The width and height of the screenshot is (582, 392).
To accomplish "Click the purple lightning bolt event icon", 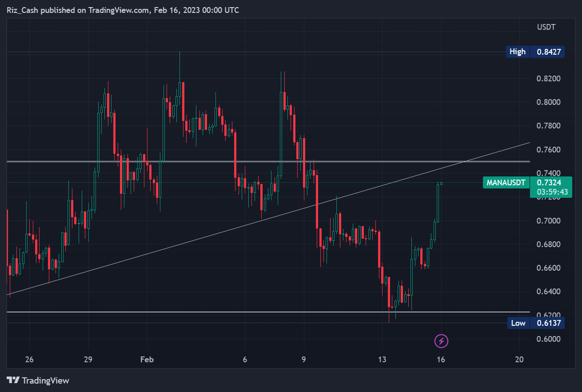I will coord(441,341).
